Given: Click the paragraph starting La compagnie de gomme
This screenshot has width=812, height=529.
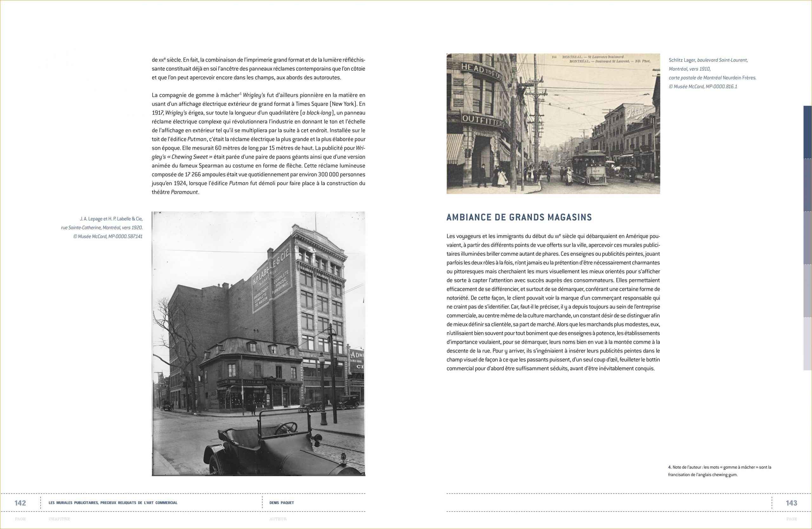Looking at the screenshot, I should pos(258,144).
